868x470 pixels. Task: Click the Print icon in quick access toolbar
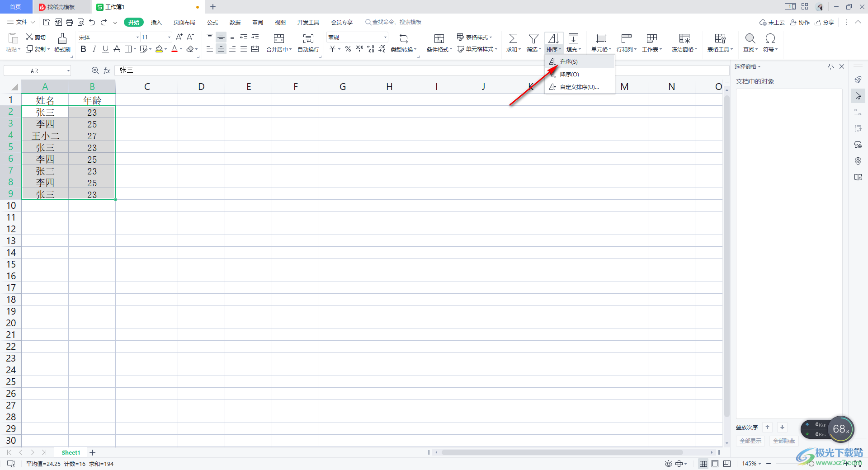69,22
